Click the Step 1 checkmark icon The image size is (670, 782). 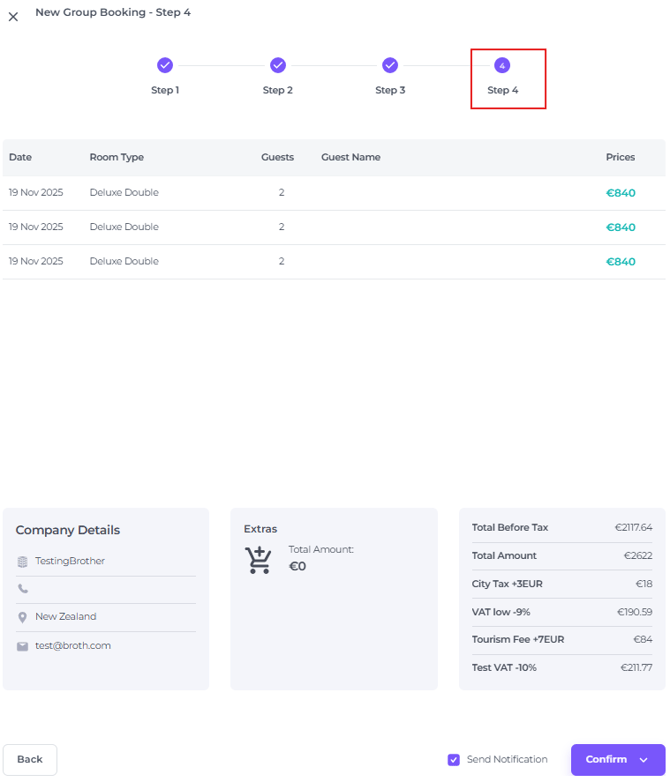coord(165,65)
